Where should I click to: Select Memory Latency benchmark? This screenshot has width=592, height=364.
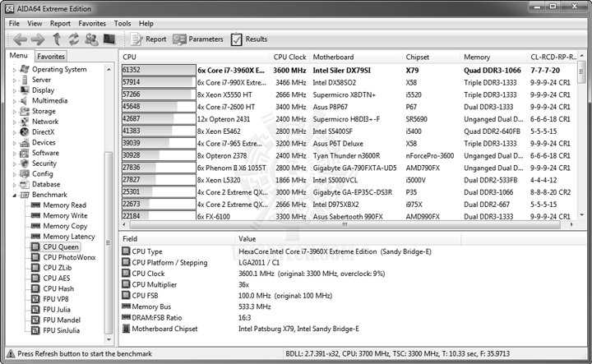69,237
